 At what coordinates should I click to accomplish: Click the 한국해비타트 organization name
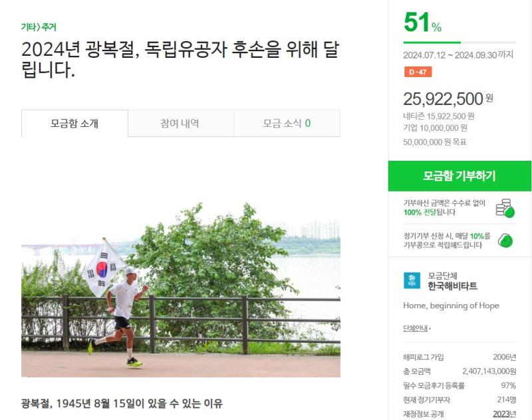click(x=452, y=286)
